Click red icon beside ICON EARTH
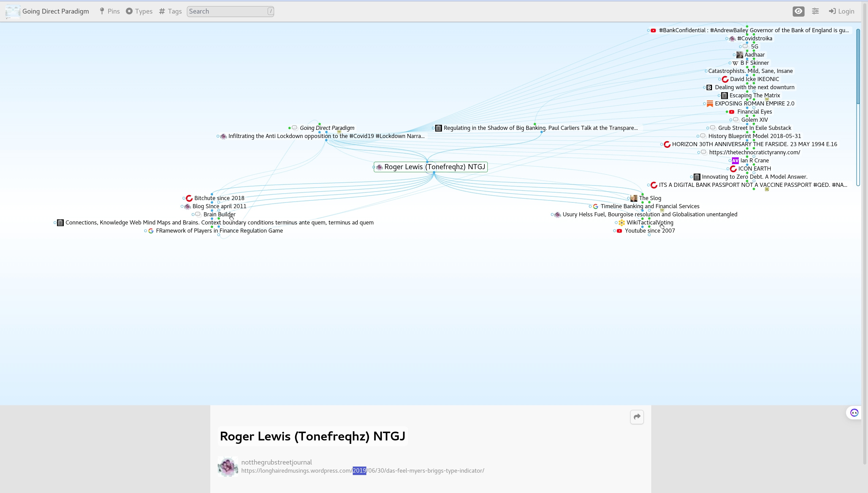 pos(733,169)
